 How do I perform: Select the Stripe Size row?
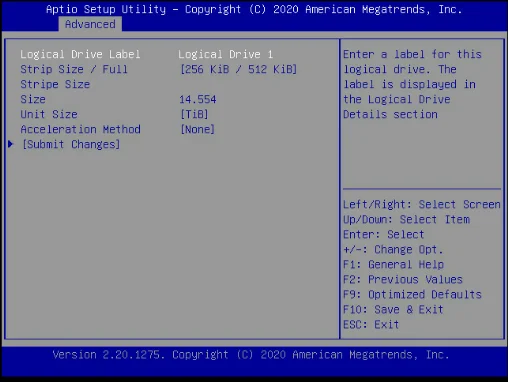[x=55, y=84]
